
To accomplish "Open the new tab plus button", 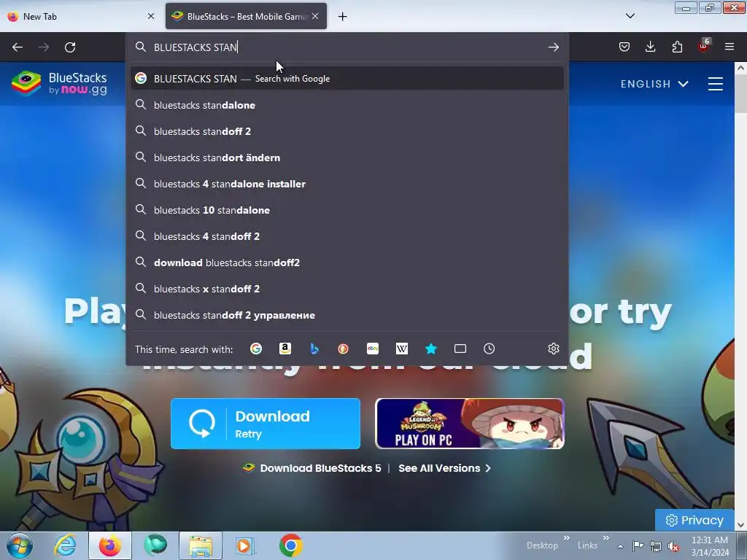I will [x=343, y=17].
